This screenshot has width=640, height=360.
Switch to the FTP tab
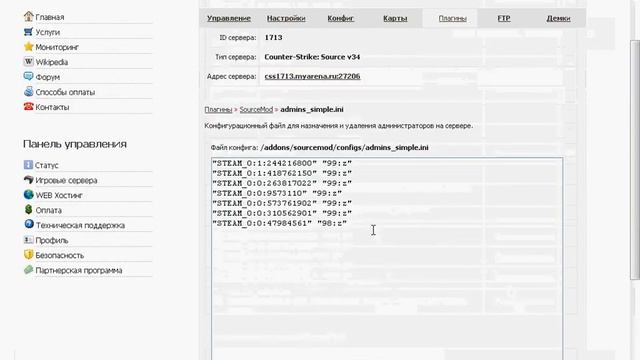tap(504, 18)
